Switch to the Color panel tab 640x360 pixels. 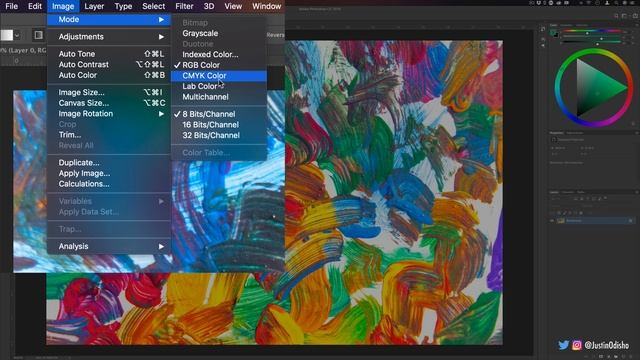pos(553,25)
